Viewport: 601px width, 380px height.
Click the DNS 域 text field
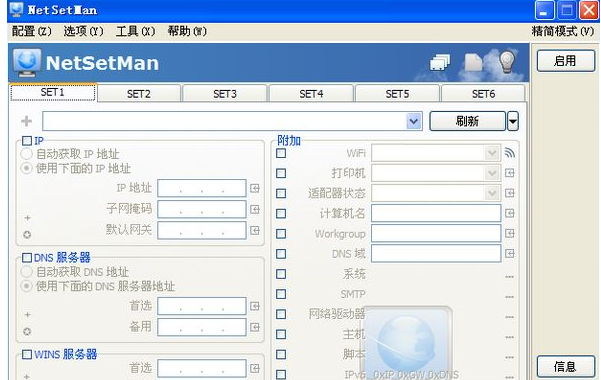436,253
